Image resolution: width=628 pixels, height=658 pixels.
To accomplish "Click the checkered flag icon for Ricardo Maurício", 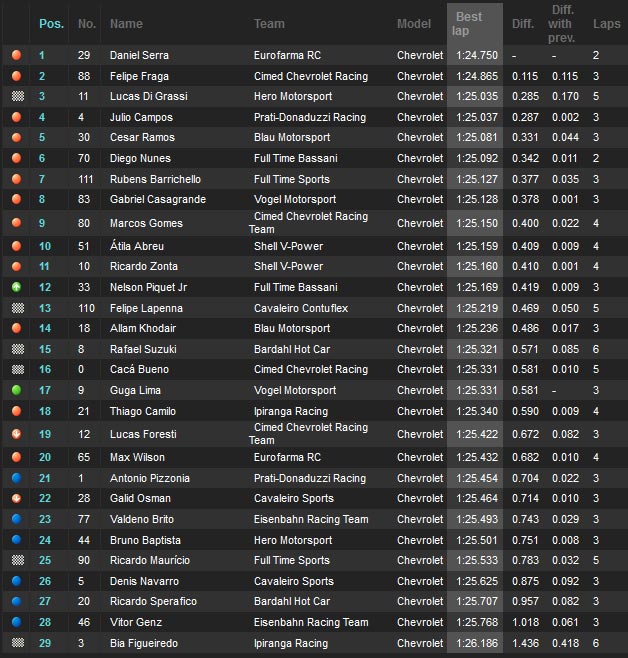I will pyautogui.click(x=17, y=560).
